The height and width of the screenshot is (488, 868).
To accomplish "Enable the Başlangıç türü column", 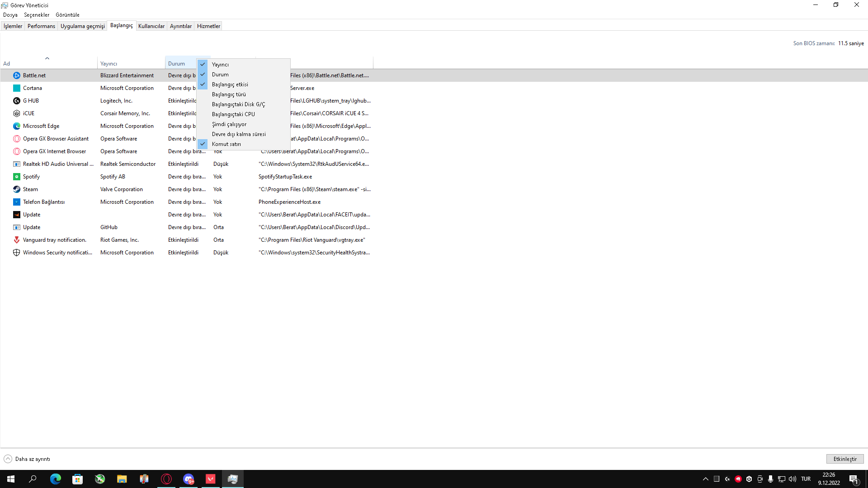I will pyautogui.click(x=244, y=94).
